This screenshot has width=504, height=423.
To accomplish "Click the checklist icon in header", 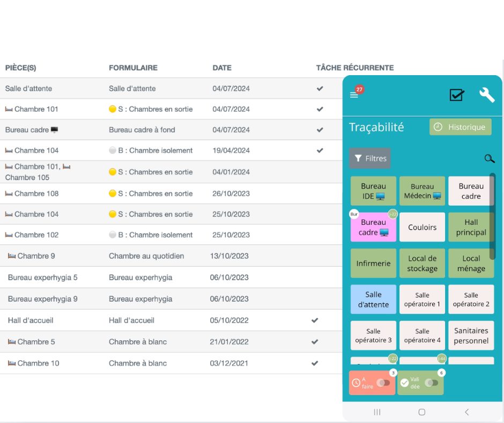I will (456, 95).
